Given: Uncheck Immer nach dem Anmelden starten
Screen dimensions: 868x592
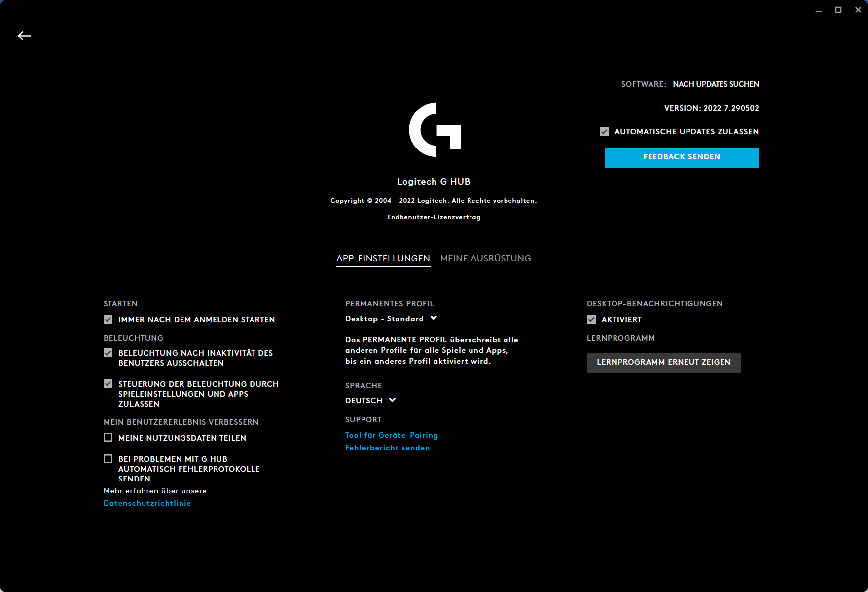Looking at the screenshot, I should tap(108, 319).
